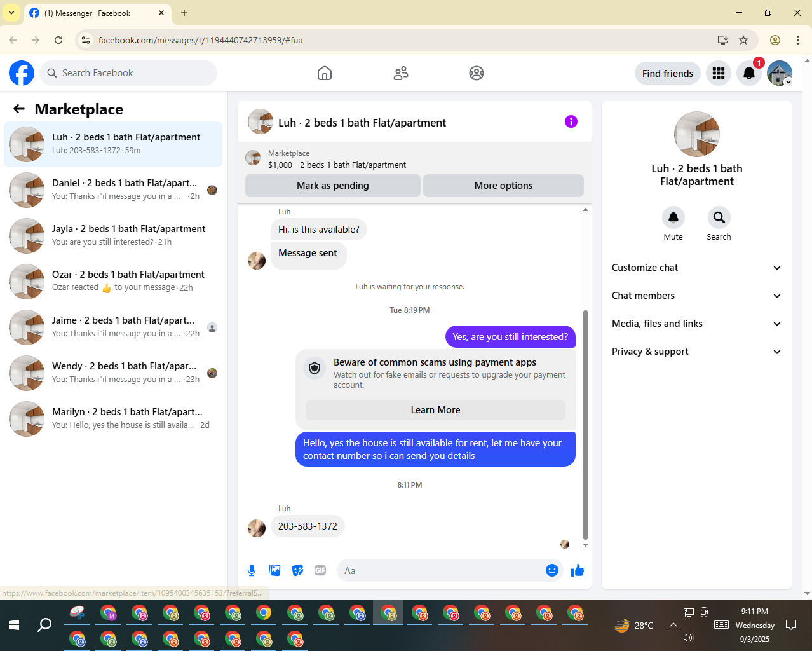The image size is (812, 651).
Task: Choose a GIF icon
Action: click(x=320, y=570)
